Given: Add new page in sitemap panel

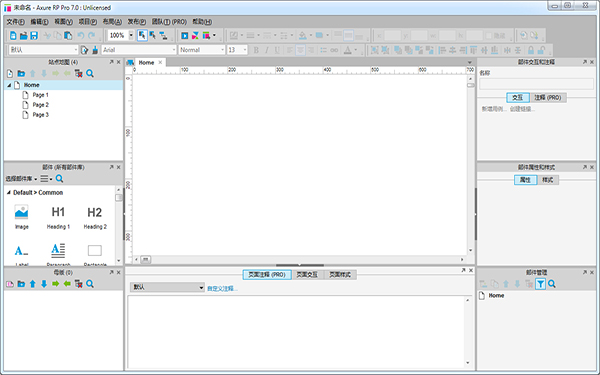Looking at the screenshot, I should (x=10, y=73).
